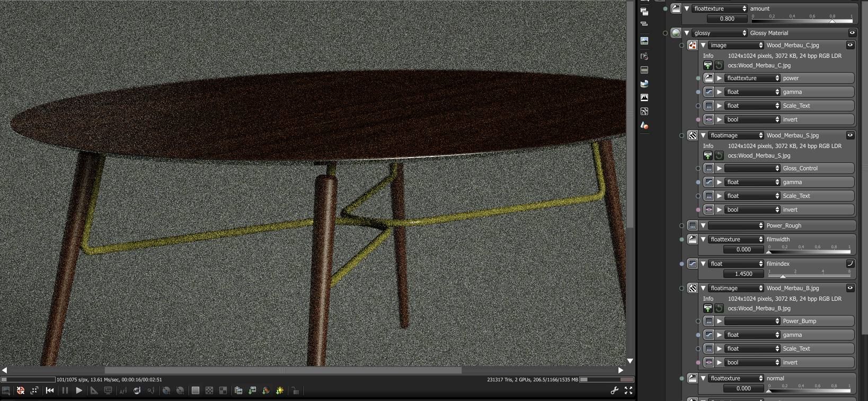This screenshot has width=868, height=401.
Task: Toggle the eye on Wood_Merbau_S.jpg
Action: [850, 135]
